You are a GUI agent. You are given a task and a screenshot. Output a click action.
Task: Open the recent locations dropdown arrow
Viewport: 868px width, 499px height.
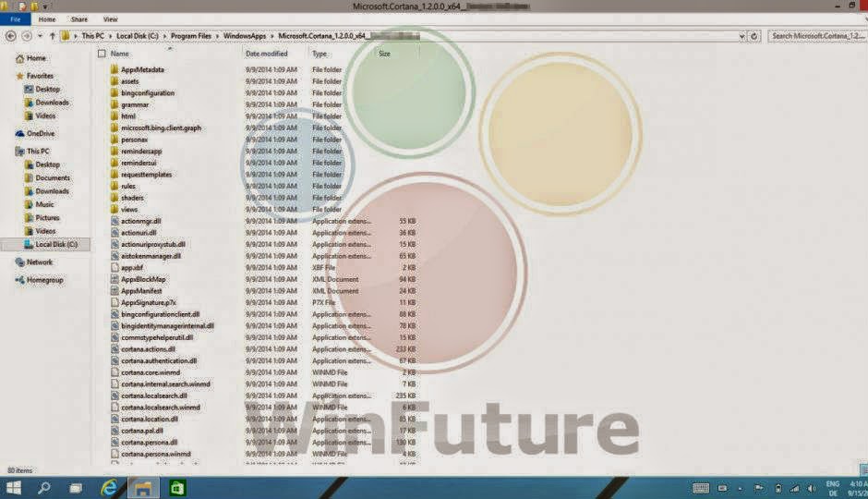pos(40,36)
